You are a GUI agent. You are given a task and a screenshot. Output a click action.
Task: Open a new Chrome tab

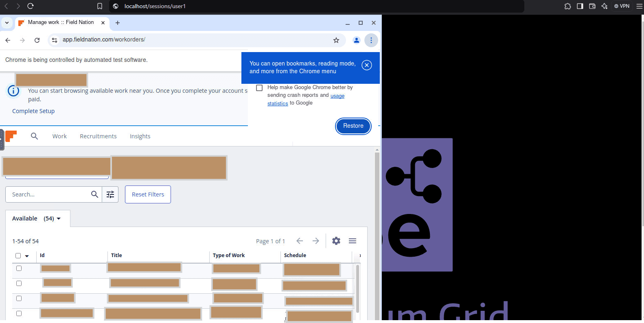click(x=118, y=23)
